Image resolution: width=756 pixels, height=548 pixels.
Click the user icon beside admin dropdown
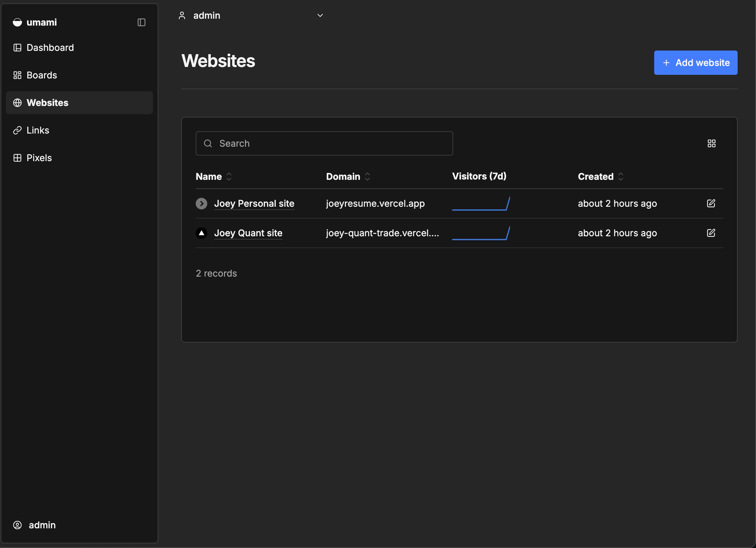click(x=182, y=15)
